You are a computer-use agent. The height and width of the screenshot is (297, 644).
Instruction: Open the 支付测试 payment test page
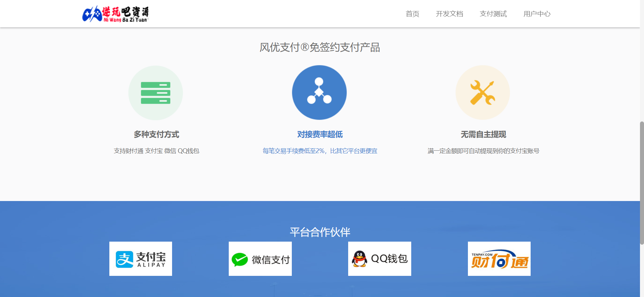493,14
